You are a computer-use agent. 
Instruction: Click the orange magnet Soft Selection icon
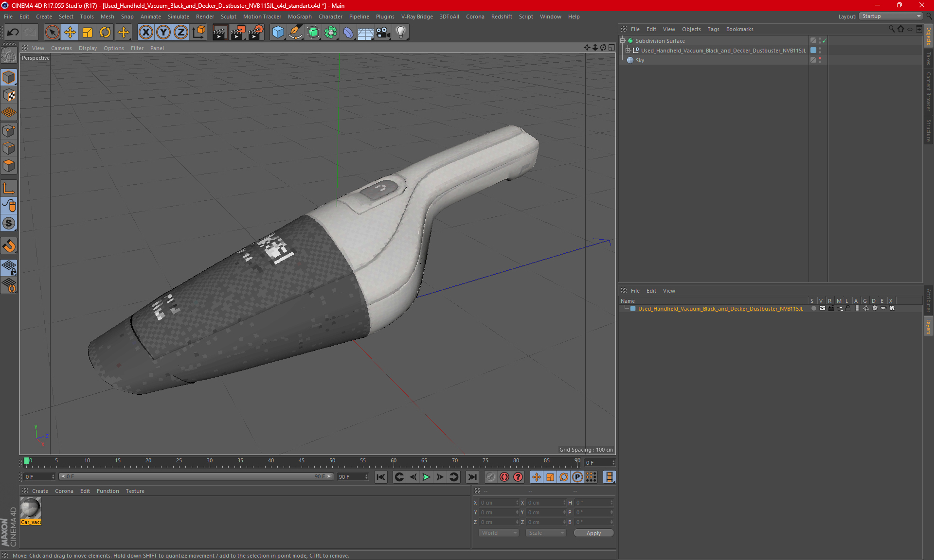tap(9, 246)
